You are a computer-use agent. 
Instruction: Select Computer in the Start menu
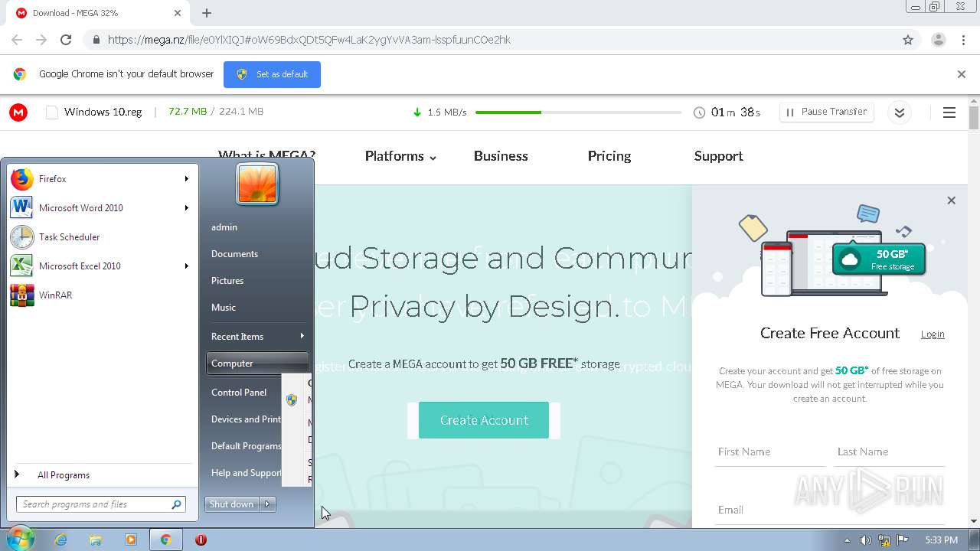pyautogui.click(x=256, y=364)
